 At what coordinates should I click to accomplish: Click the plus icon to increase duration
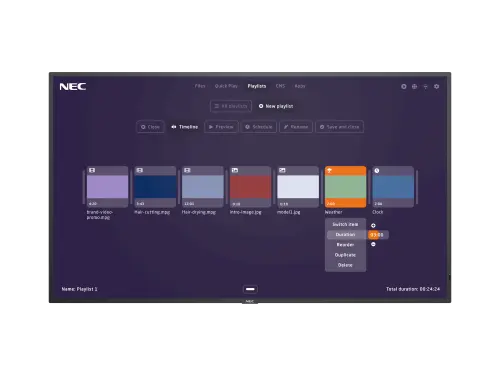373,226
